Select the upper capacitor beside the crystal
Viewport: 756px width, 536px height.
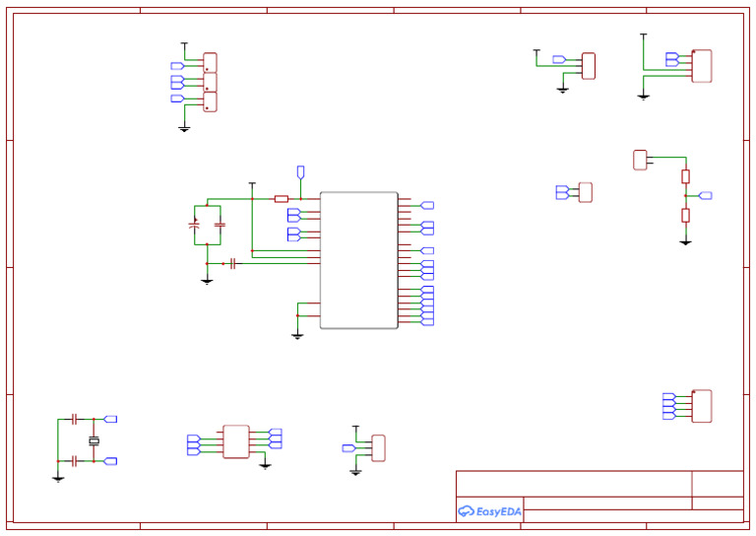tap(74, 419)
